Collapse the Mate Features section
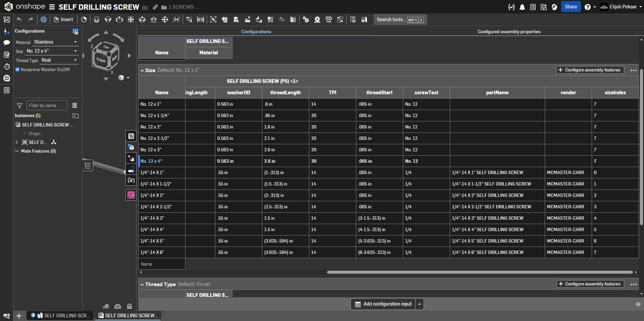 tap(17, 151)
